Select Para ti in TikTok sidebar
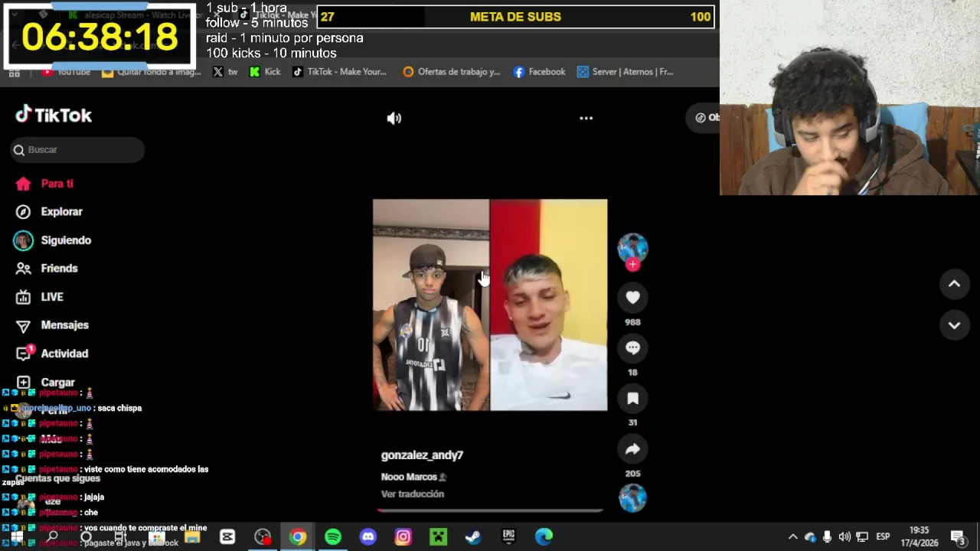This screenshot has width=980, height=551. [57, 184]
